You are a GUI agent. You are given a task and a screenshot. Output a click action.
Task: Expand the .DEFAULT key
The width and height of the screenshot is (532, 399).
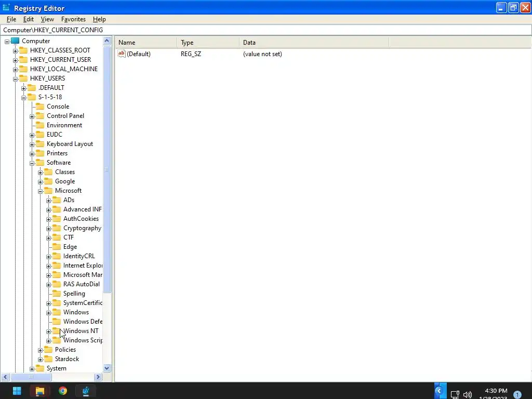[24, 88]
